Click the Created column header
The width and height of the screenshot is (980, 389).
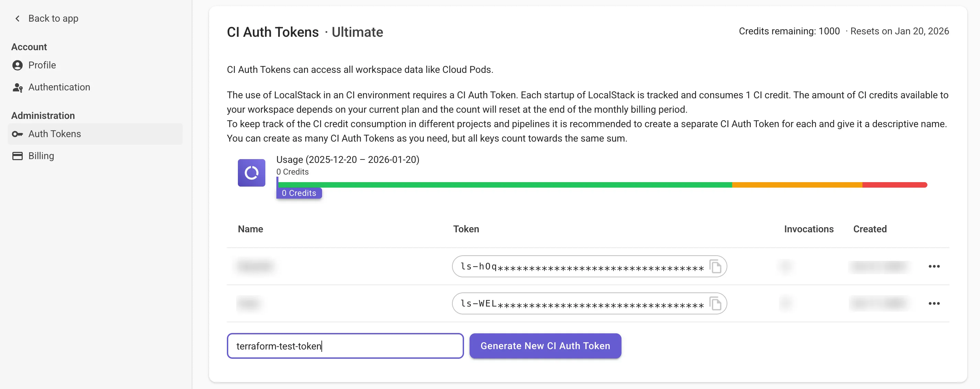870,229
